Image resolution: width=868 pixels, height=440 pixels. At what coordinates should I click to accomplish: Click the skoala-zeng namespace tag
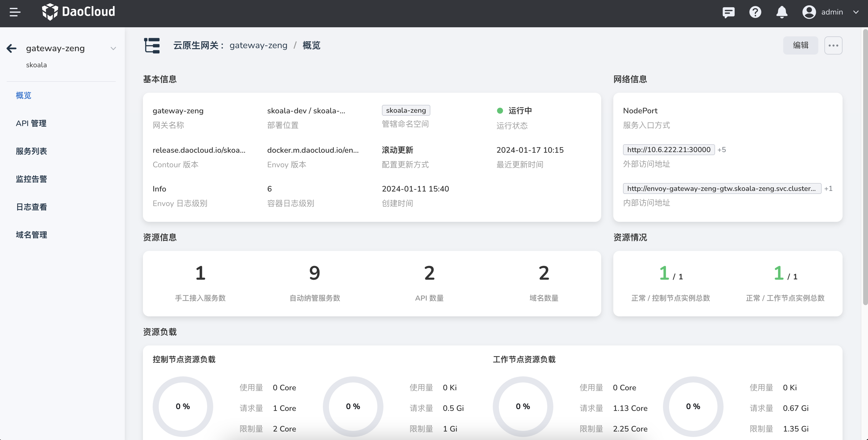point(406,110)
